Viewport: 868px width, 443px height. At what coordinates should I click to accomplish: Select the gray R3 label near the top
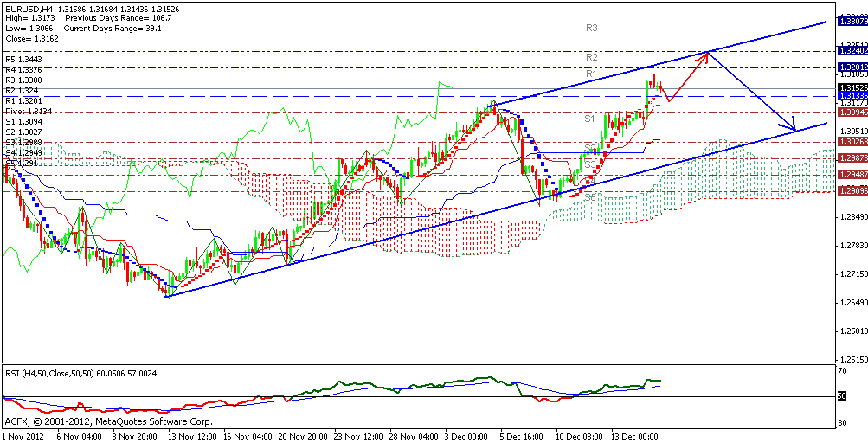tap(593, 28)
